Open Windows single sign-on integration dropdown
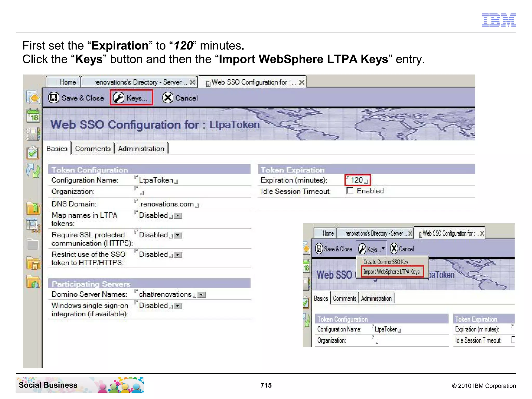532x399 pixels. coord(178,306)
